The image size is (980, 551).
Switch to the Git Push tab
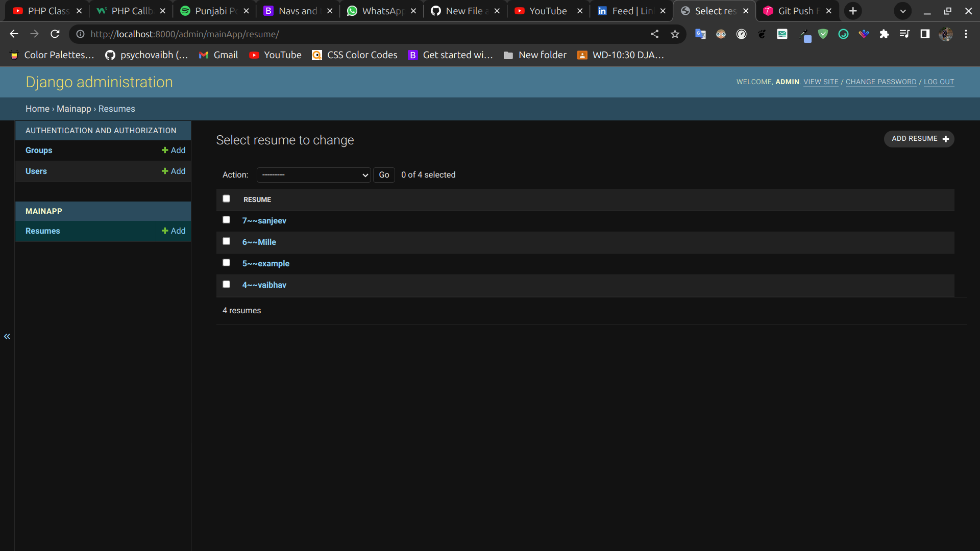click(794, 11)
